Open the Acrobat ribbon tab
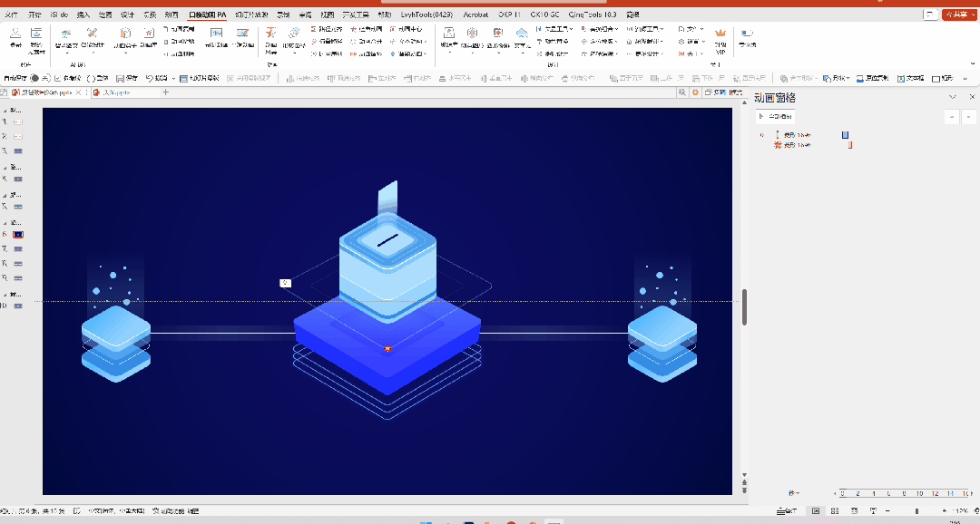 tap(475, 15)
